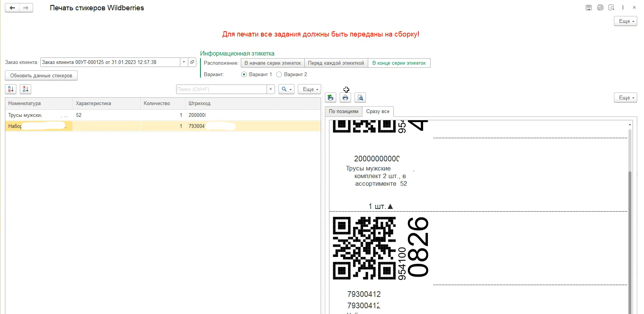Screen dimensions: 644x314
Task: Open label preview with the magnifier page icon
Action: click(x=360, y=98)
